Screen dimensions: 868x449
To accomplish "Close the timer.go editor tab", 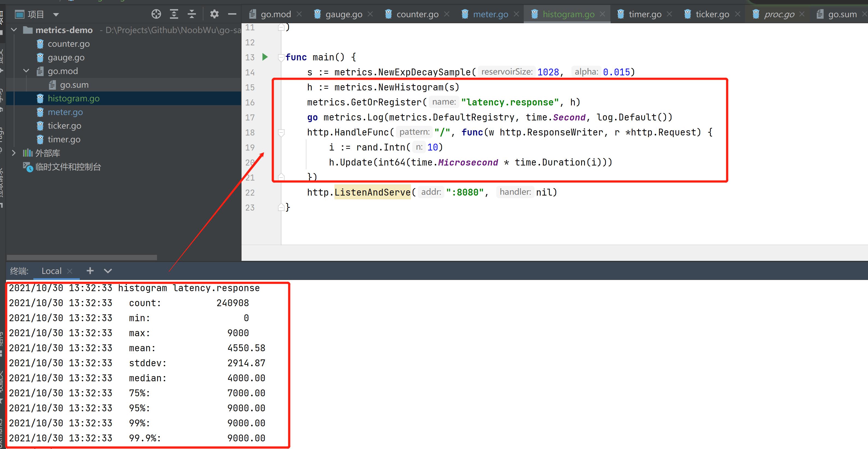I will click(669, 14).
